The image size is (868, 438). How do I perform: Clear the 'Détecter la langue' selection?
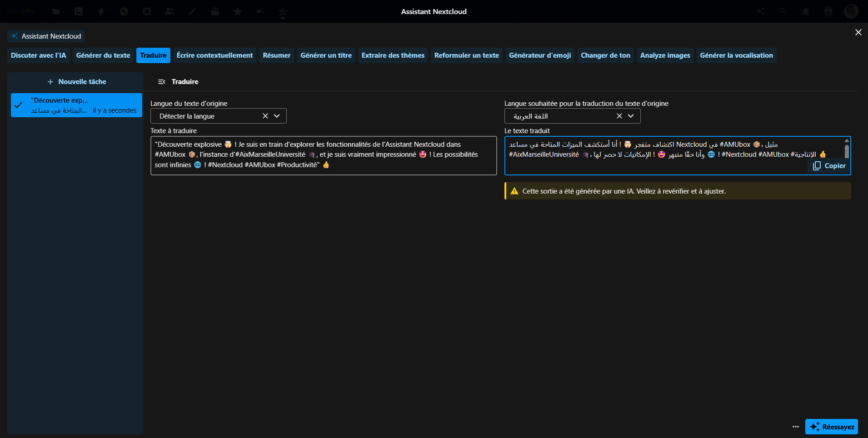(x=265, y=116)
